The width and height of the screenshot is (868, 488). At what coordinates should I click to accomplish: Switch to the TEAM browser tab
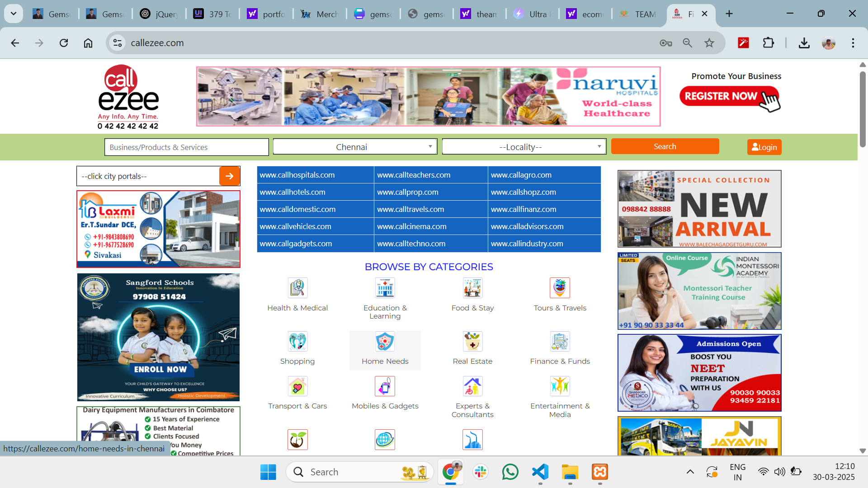point(639,14)
